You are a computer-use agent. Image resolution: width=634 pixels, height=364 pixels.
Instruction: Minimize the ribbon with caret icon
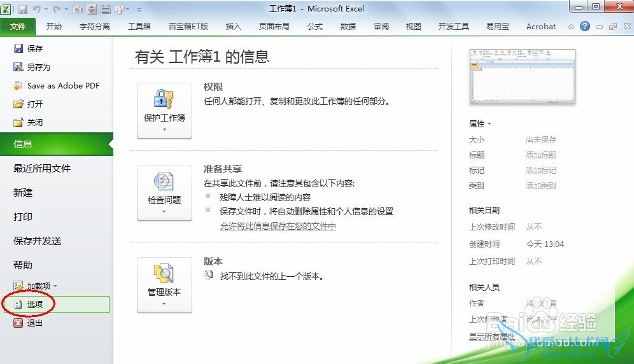pos(571,27)
